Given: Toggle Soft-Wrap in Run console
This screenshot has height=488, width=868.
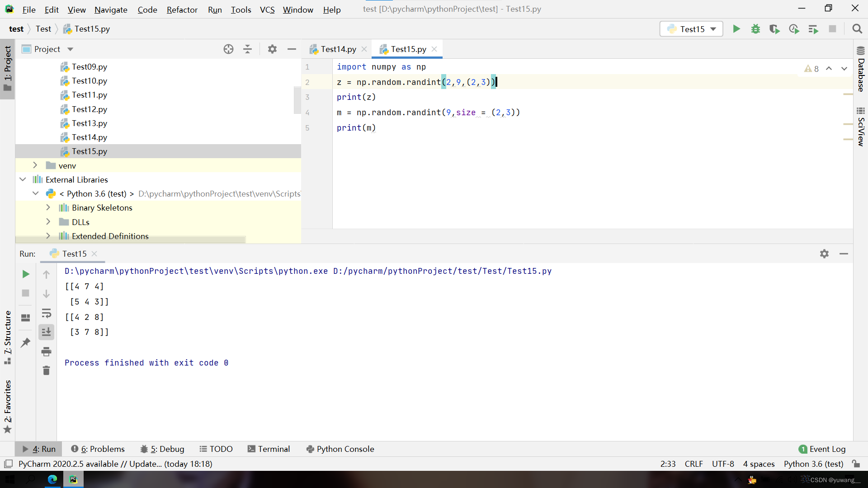Looking at the screenshot, I should [x=46, y=313].
